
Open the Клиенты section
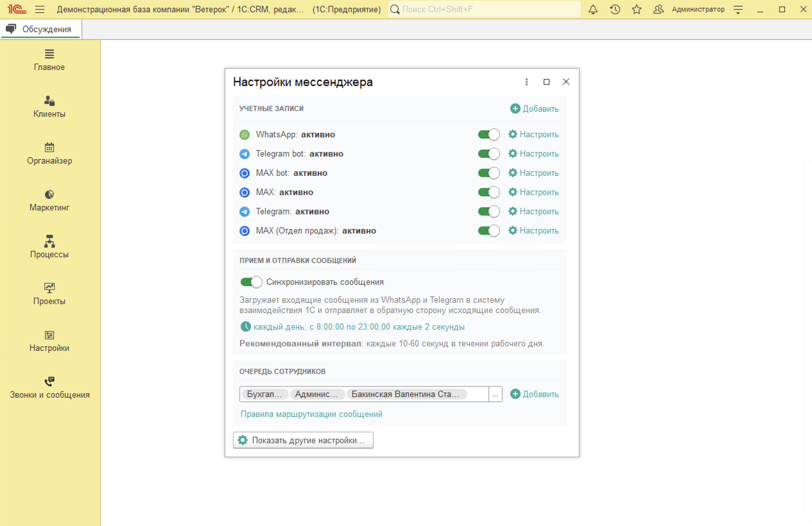pyautogui.click(x=49, y=106)
